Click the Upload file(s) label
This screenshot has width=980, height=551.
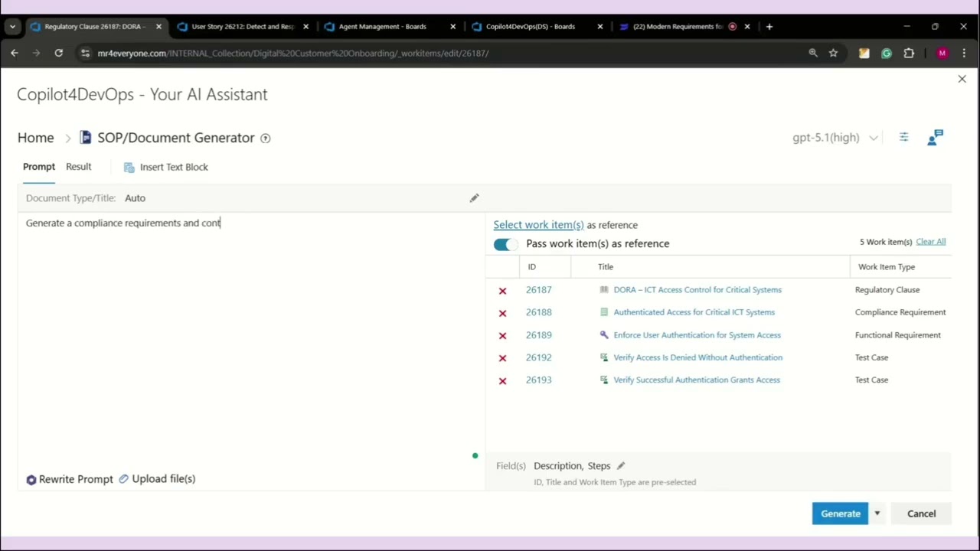[x=164, y=479]
